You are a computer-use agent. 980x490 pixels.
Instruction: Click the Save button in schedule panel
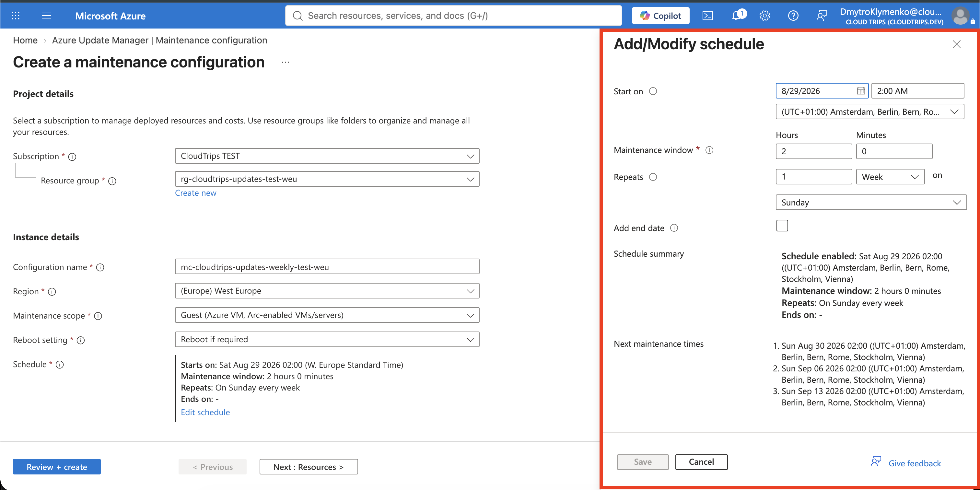click(x=643, y=462)
